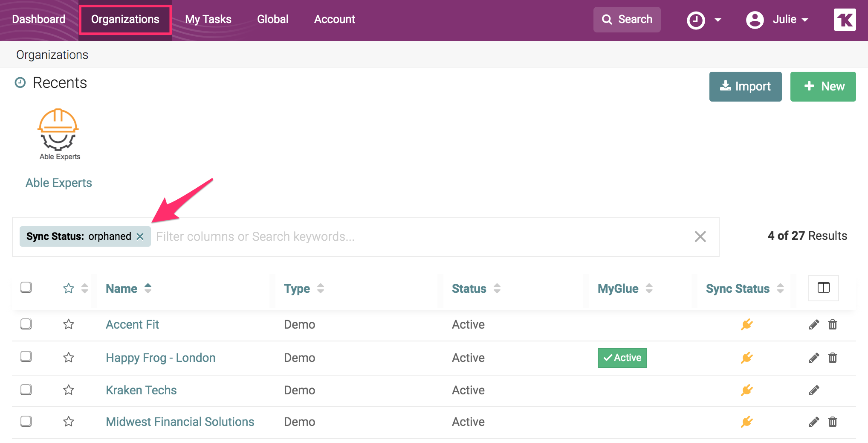The image size is (868, 443).
Task: Open the Able Experts link
Action: tap(59, 183)
